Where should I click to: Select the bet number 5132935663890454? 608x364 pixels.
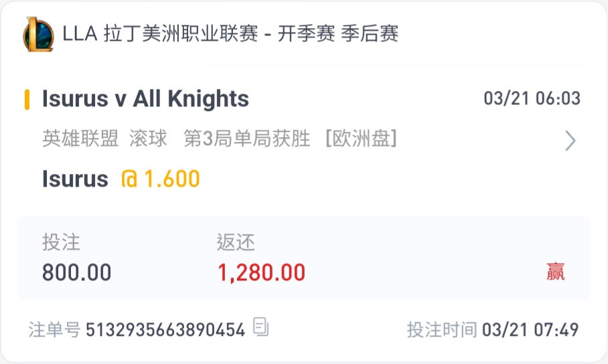point(165,331)
